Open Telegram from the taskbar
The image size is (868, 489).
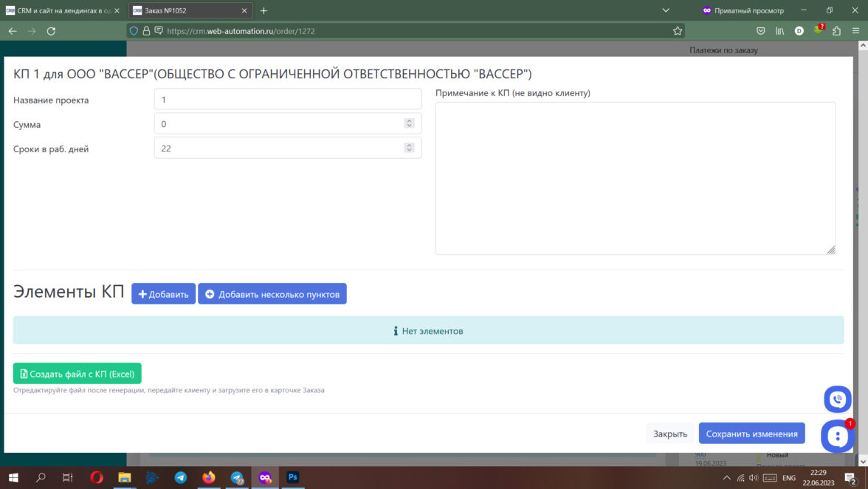(180, 477)
